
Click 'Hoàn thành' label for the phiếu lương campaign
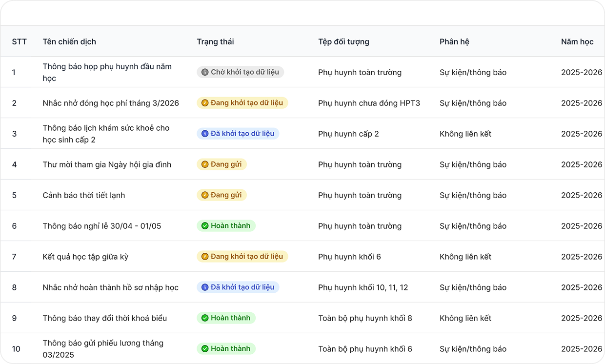coord(230,349)
